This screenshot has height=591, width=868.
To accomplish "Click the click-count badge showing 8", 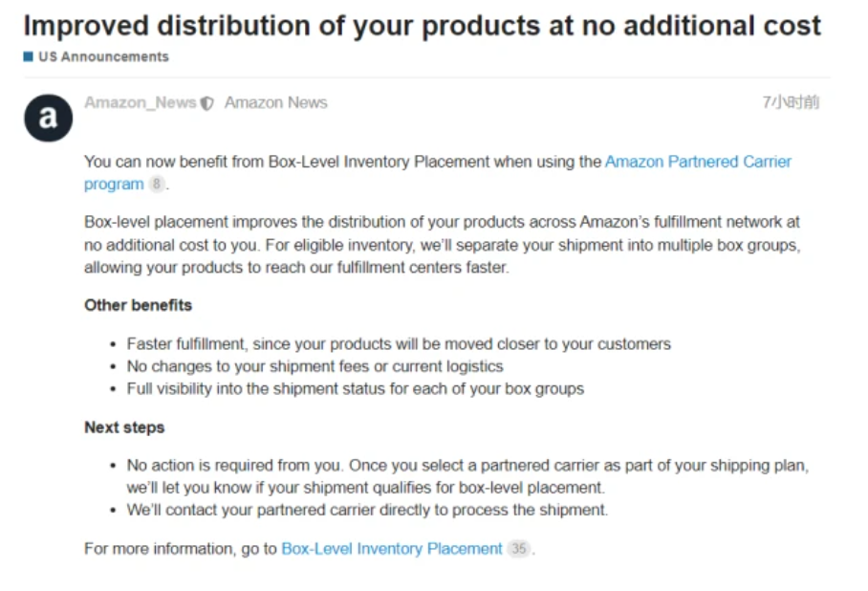I will coord(157,184).
